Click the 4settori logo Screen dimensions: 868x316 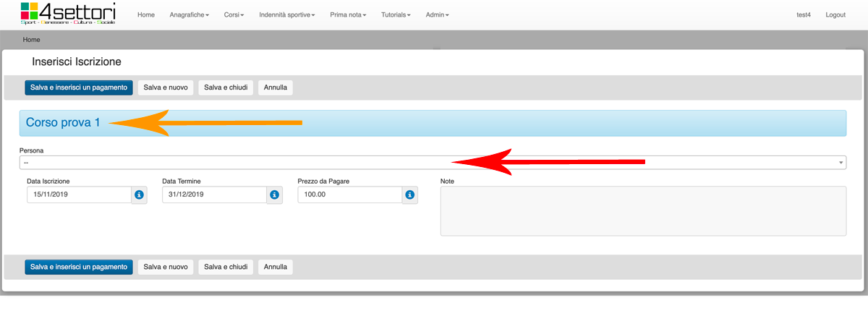pos(68,14)
